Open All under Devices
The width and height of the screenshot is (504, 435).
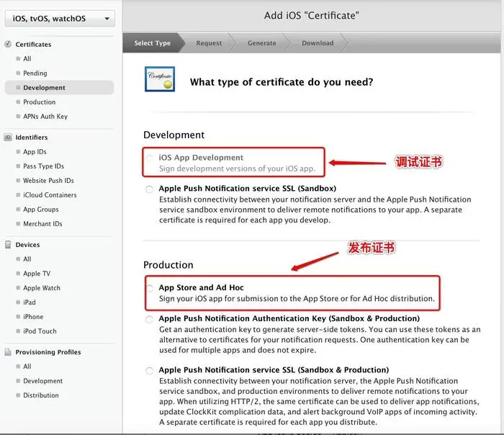click(x=27, y=259)
